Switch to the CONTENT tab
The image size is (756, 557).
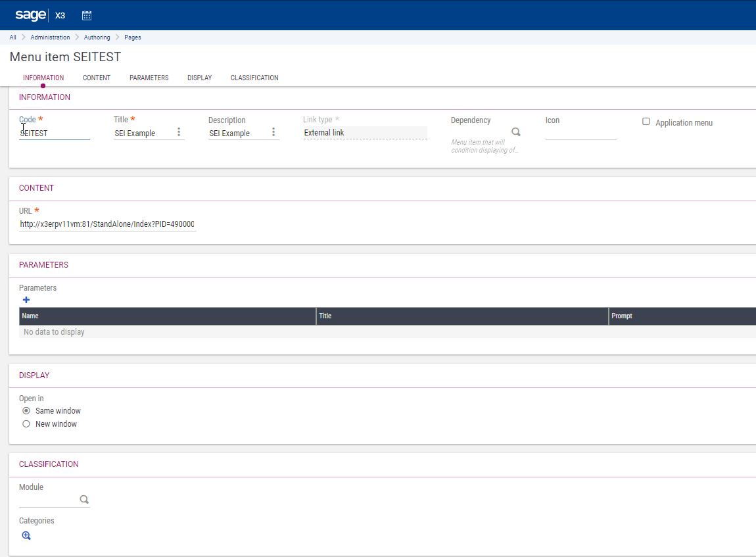[97, 78]
